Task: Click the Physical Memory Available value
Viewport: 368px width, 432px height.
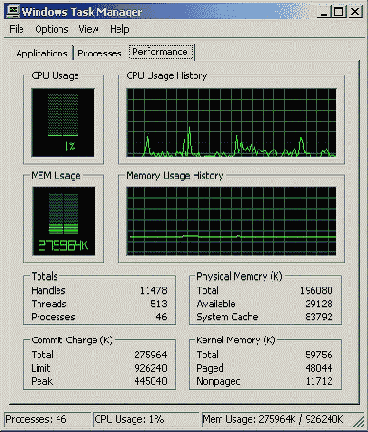Action: (319, 304)
